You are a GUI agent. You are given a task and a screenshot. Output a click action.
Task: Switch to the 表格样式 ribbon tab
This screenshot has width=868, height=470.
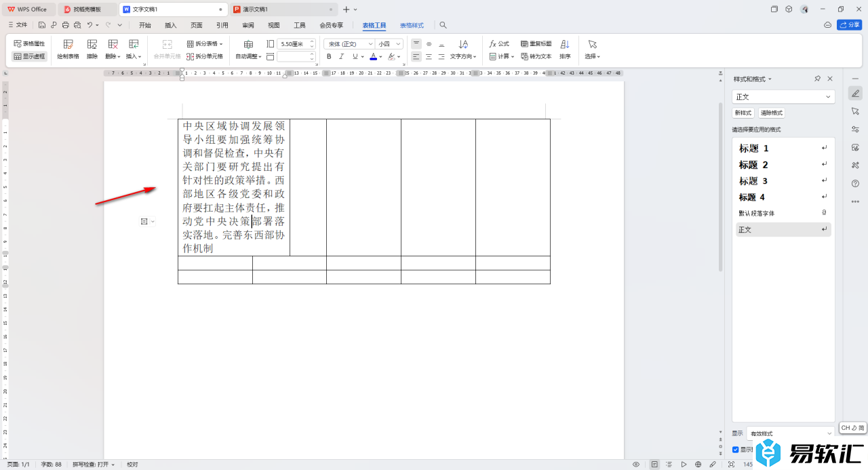tap(412, 25)
